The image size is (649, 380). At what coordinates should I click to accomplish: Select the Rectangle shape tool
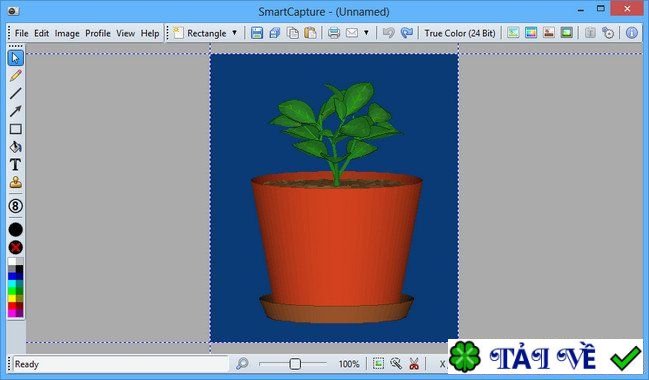[x=15, y=129]
